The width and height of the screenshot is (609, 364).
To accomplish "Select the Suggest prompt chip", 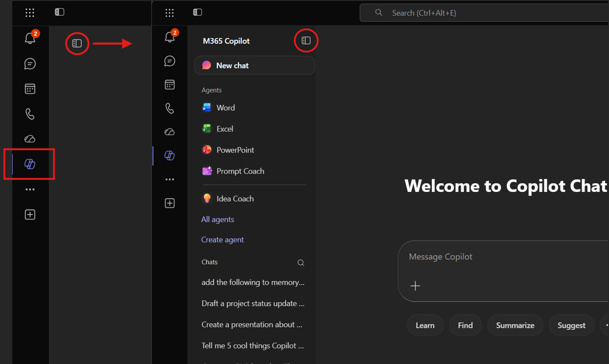I will tap(571, 325).
